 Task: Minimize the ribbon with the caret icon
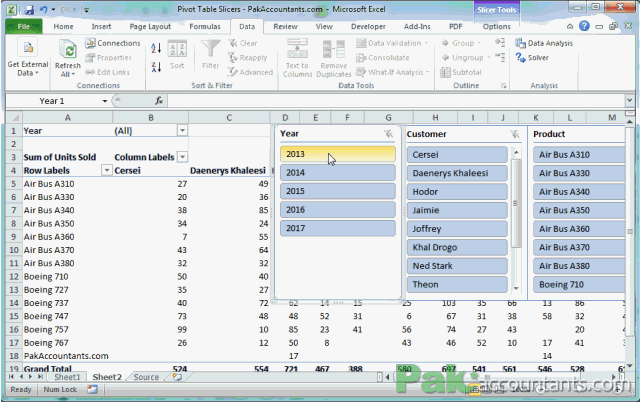570,27
